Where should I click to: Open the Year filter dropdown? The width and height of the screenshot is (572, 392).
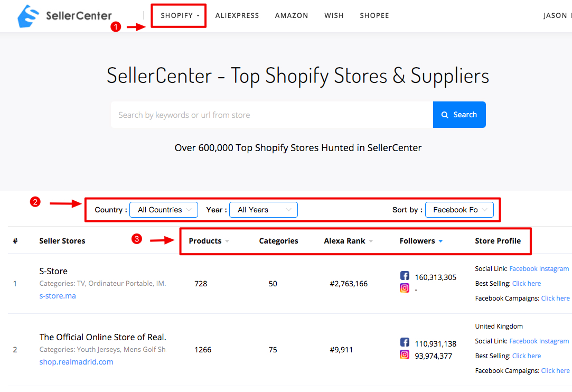point(263,210)
